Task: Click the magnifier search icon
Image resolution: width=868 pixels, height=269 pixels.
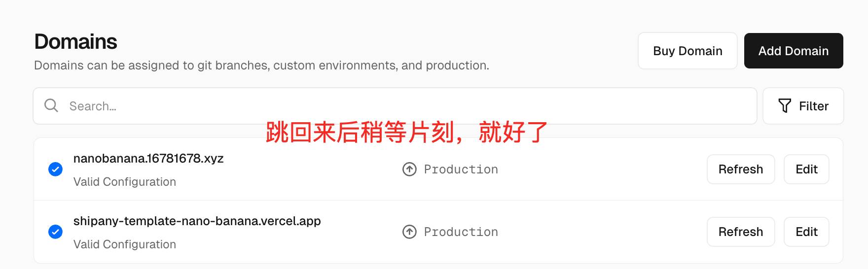Action: [51, 105]
